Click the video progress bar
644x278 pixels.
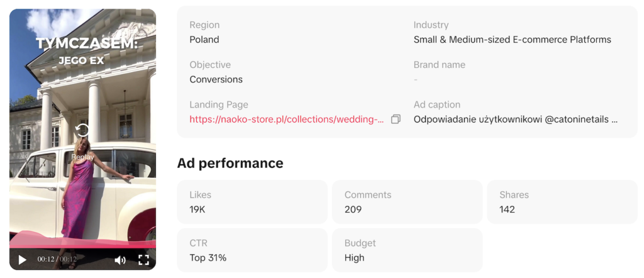(82, 247)
